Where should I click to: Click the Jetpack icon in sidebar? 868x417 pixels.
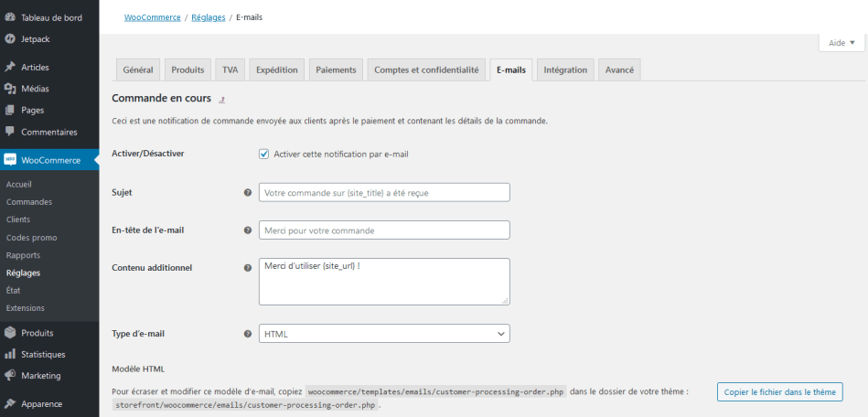(x=10, y=39)
